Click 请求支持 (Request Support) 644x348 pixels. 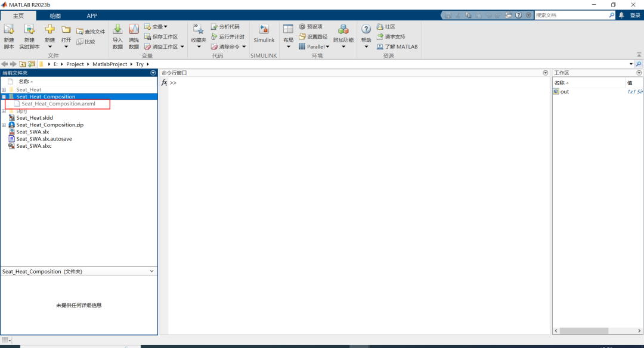(391, 36)
